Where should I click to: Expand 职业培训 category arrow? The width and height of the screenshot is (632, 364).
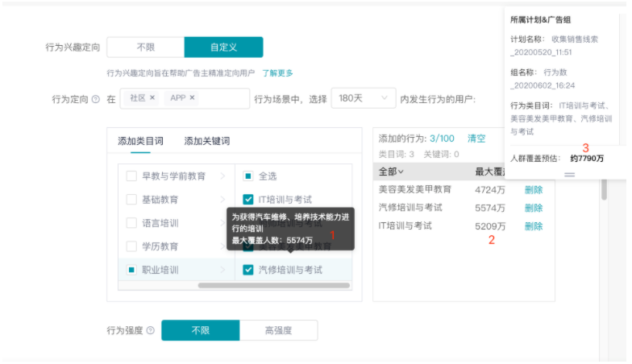[x=222, y=270]
